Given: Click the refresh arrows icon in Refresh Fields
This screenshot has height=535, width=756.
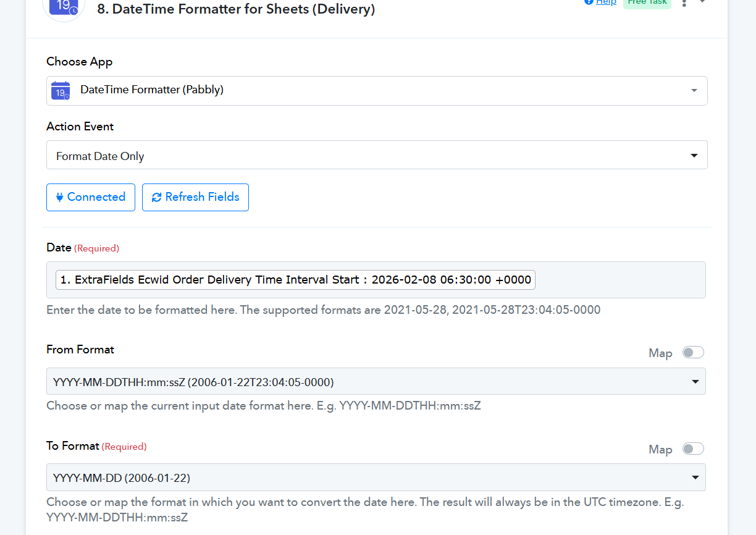Looking at the screenshot, I should 156,197.
